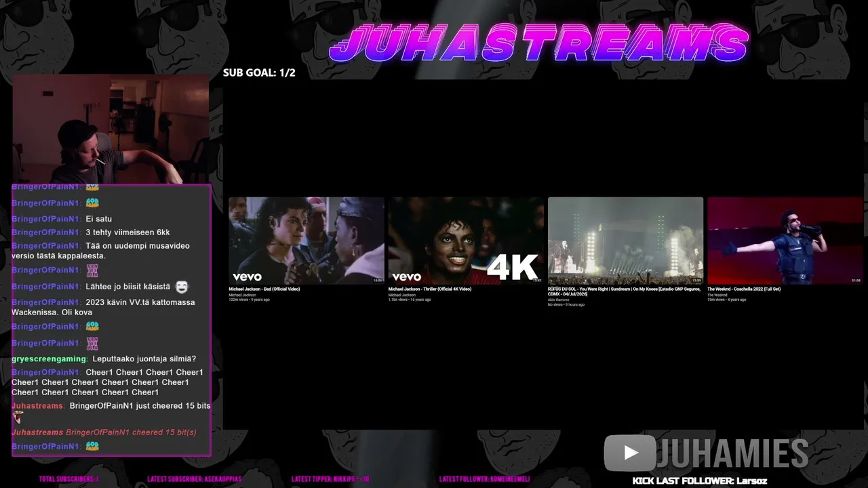Click 'LATEST FOLLOWER: KOMEINEEMELI' label
This screenshot has width=868, height=488.
[484, 479]
